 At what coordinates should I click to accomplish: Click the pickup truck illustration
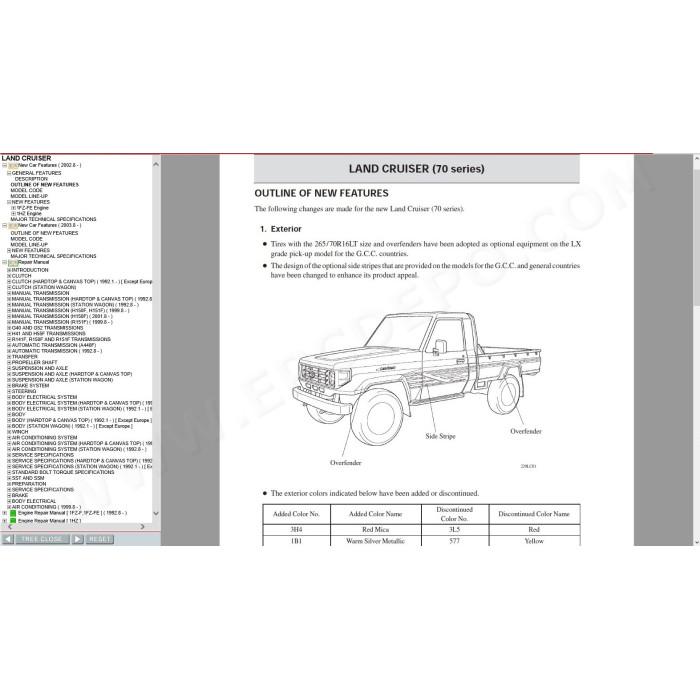coord(416,379)
